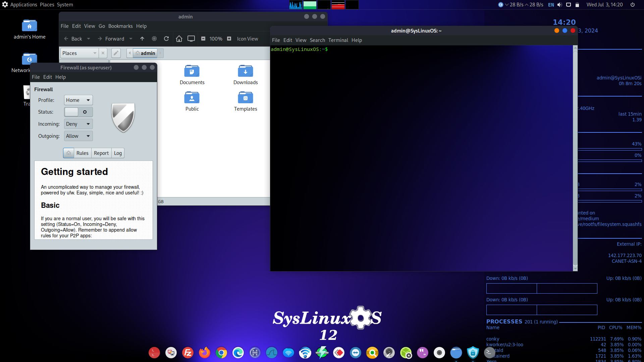Click the volume icon in top panel
The image size is (644, 362).
(x=559, y=5)
